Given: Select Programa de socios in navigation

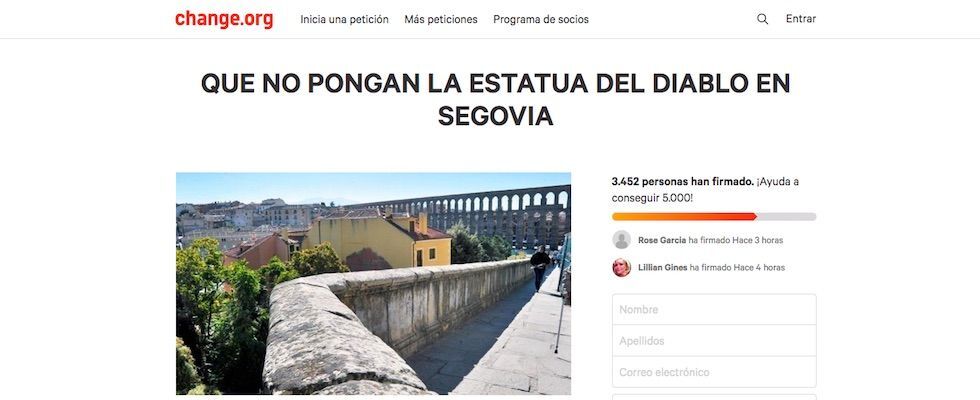Looking at the screenshot, I should (x=541, y=19).
